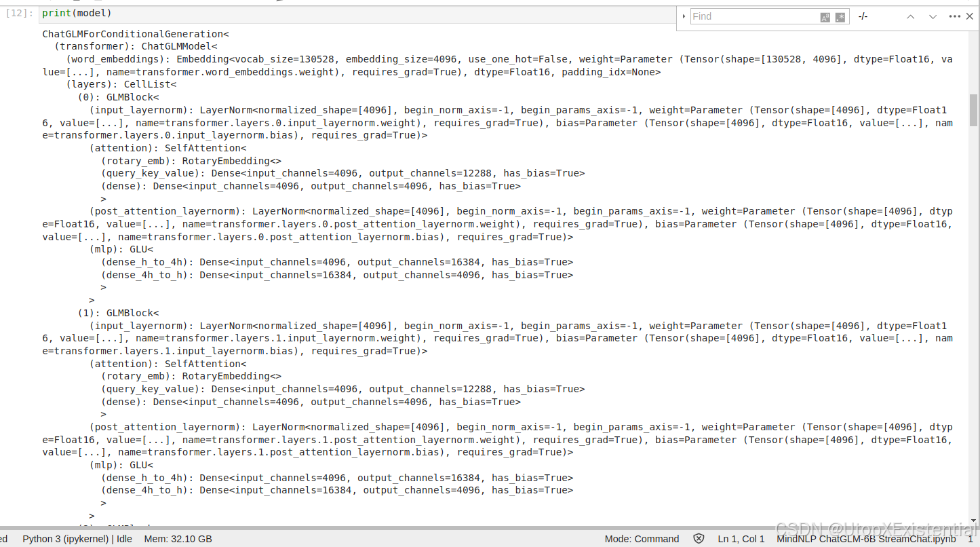Click the notebook trust shield icon
The image size is (980, 547).
pyautogui.click(x=699, y=539)
